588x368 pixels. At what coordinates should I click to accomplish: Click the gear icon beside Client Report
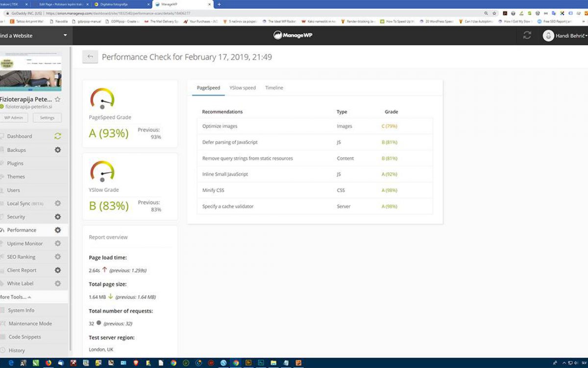tap(58, 270)
